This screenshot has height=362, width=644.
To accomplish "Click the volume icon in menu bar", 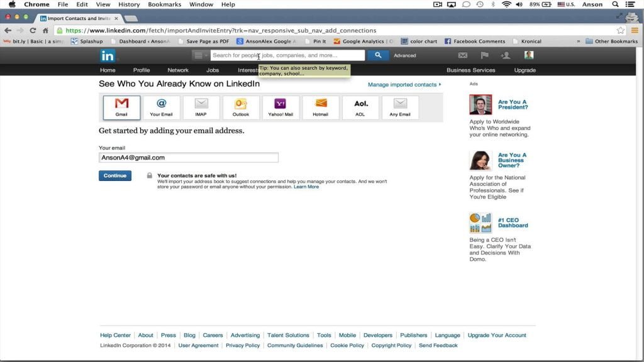I will (519, 4).
